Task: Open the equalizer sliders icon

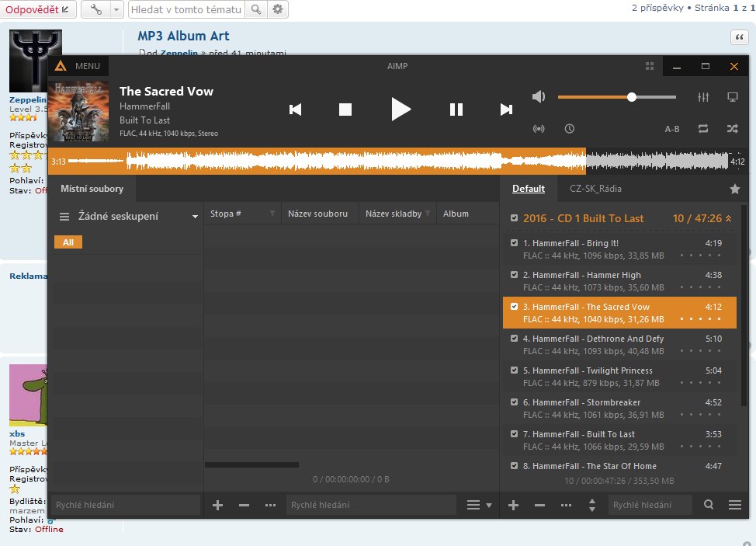Action: point(703,97)
